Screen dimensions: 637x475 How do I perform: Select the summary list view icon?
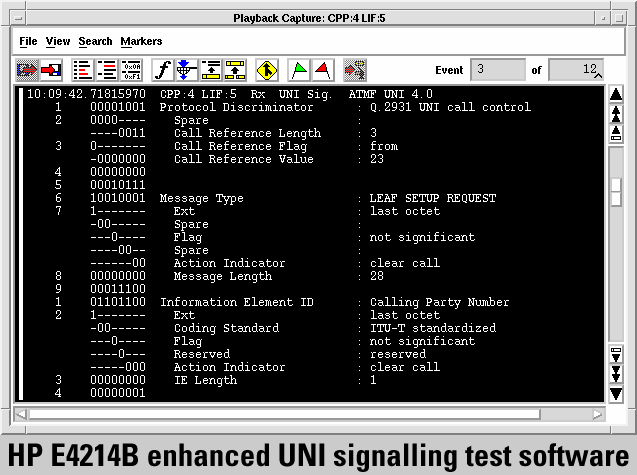pos(83,70)
